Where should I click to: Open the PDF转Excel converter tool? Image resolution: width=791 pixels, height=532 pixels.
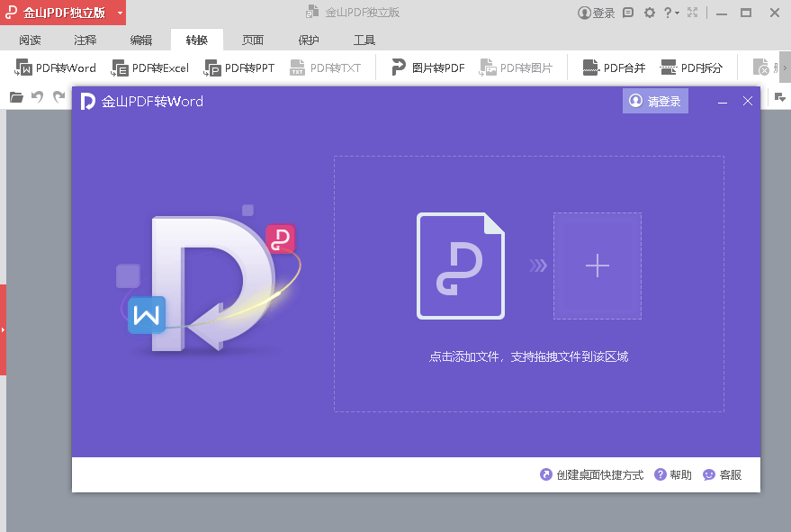tap(150, 68)
